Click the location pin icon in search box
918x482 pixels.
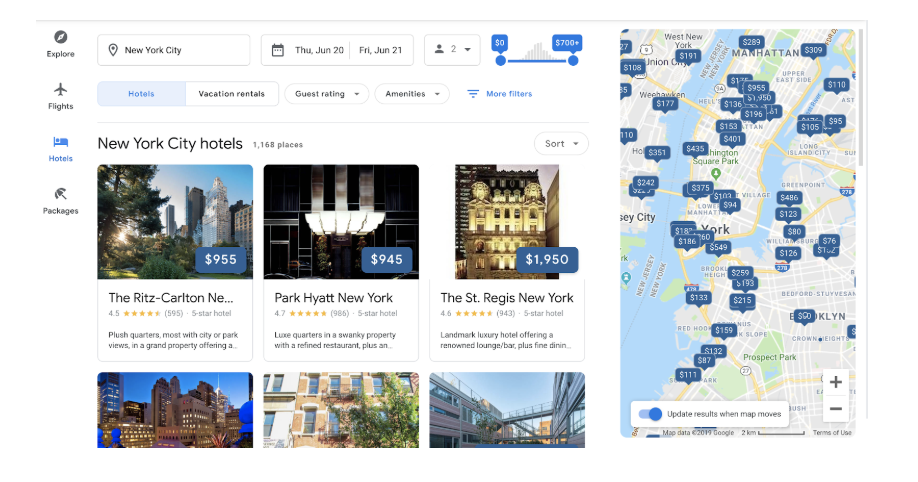(113, 50)
